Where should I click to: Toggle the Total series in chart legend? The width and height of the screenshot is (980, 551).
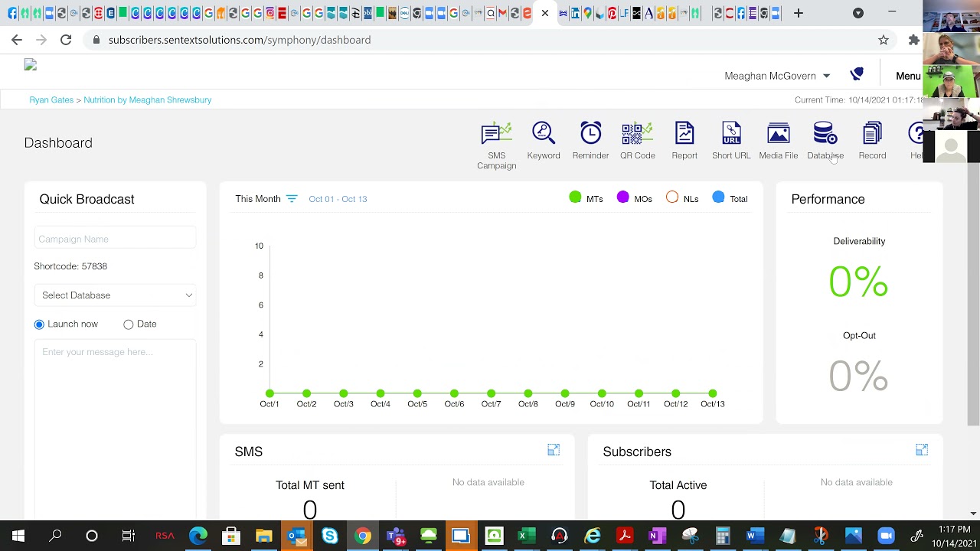click(x=730, y=198)
